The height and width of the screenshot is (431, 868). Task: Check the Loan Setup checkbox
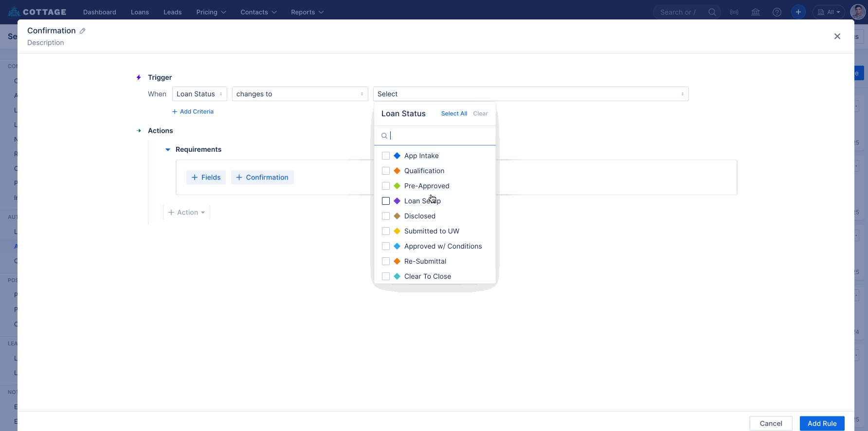(x=386, y=201)
